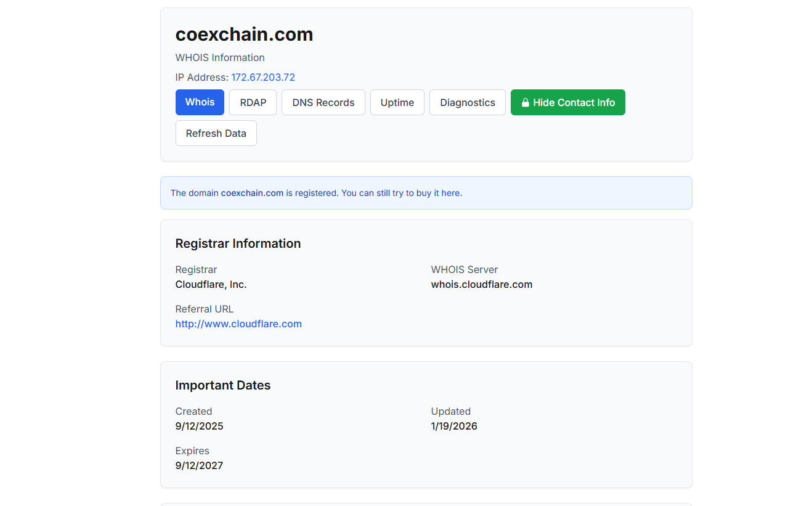Click coexchain.com link in the registered notice
812x506 pixels.
tap(252, 193)
